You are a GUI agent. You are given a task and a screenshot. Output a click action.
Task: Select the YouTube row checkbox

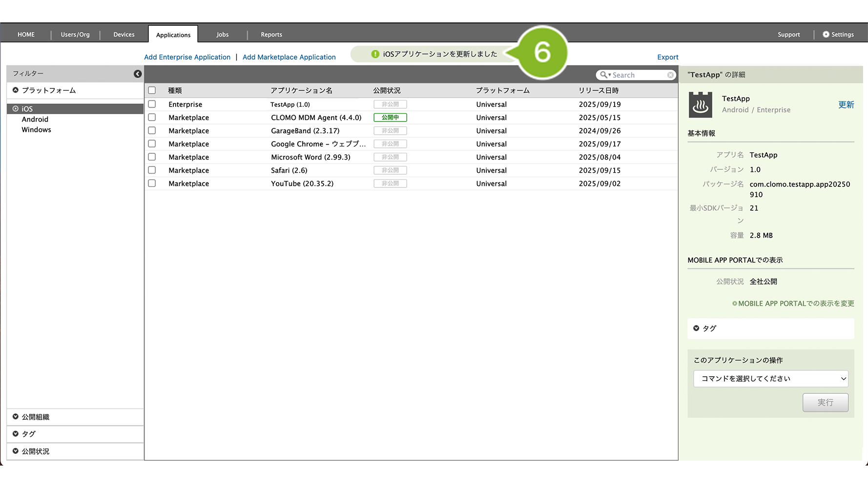pos(152,183)
